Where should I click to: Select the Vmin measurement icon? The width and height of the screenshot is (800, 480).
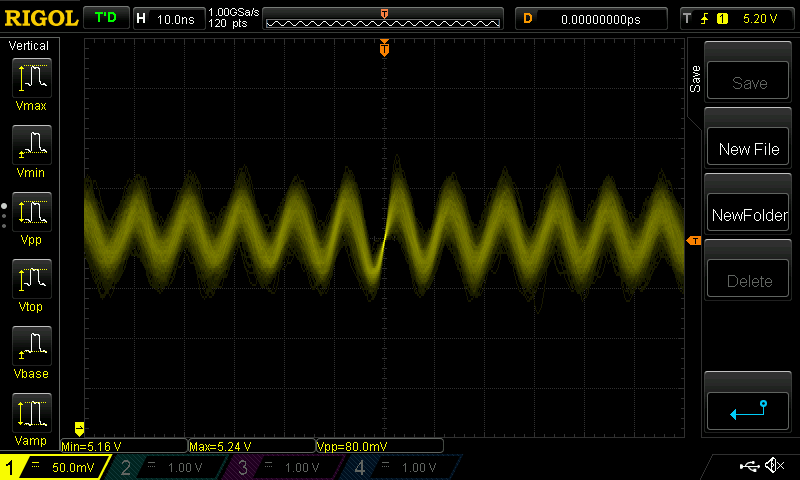point(31,145)
